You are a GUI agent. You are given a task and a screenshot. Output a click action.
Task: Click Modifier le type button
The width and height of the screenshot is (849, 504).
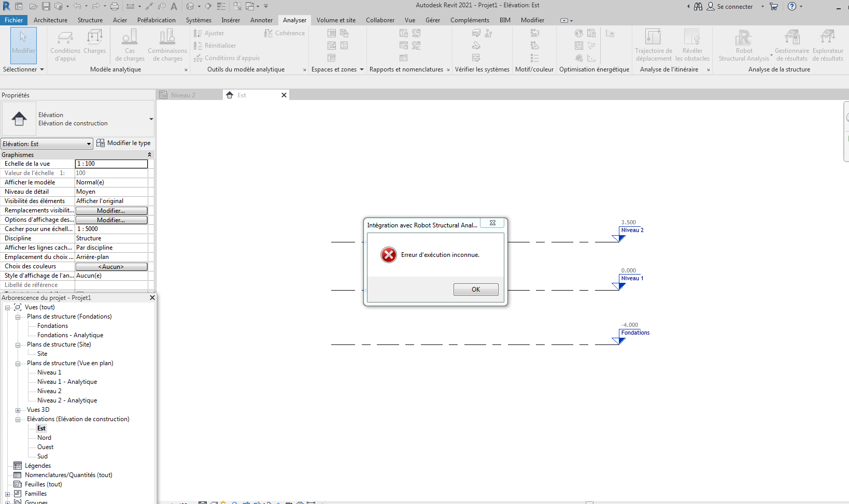click(x=123, y=143)
